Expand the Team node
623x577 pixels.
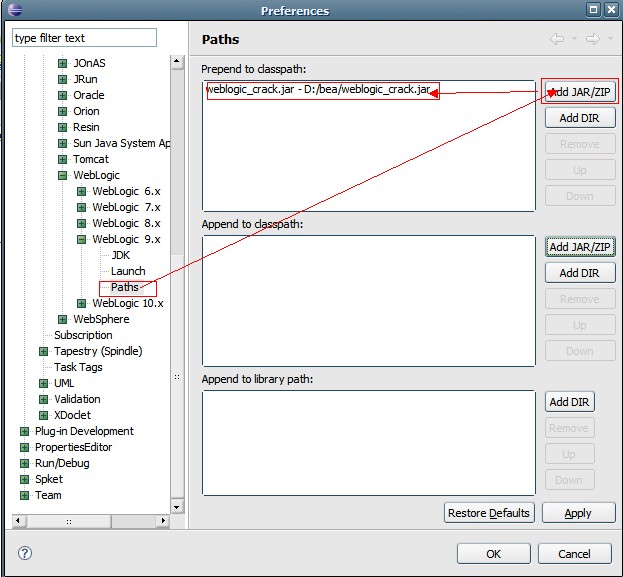(x=24, y=495)
